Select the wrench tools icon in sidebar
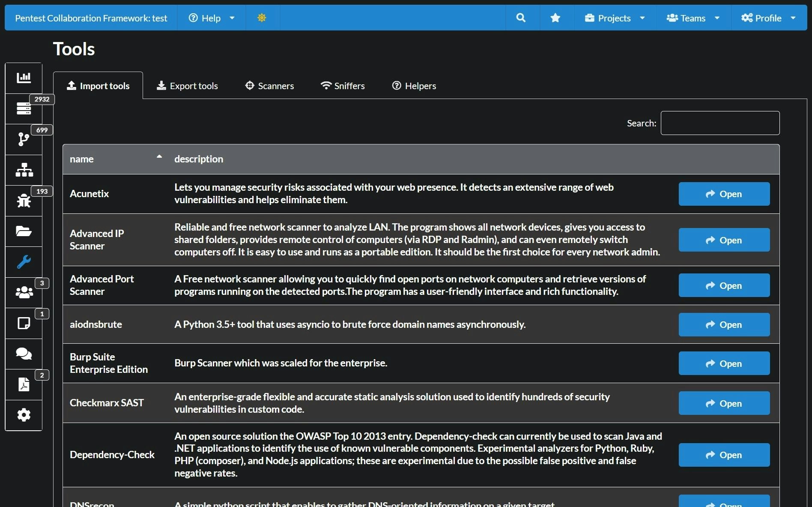Viewport: 812px width, 507px height. click(24, 262)
